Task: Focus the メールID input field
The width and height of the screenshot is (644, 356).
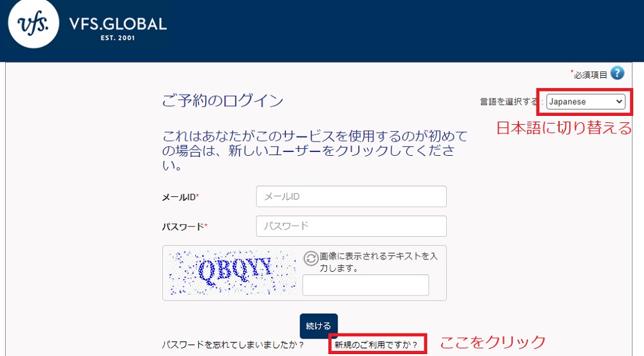Action: 351,196
